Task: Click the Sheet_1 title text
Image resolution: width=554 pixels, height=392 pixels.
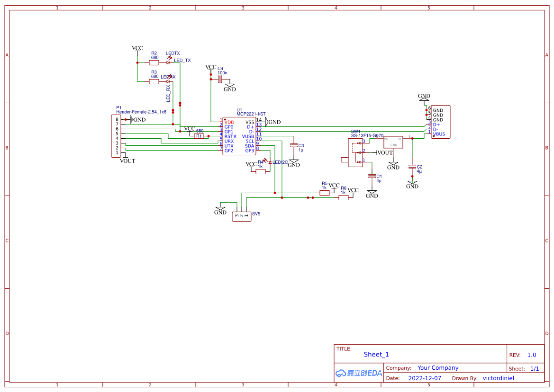Action: point(376,355)
